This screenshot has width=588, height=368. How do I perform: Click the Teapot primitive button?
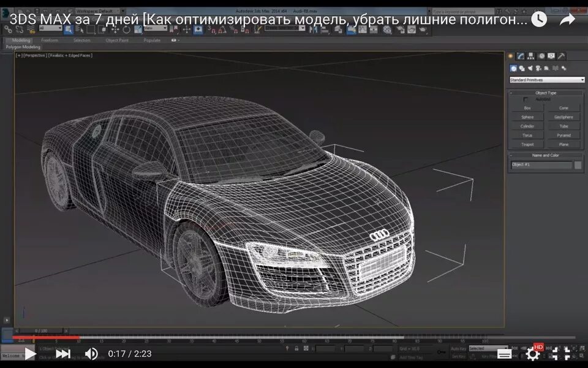(527, 145)
